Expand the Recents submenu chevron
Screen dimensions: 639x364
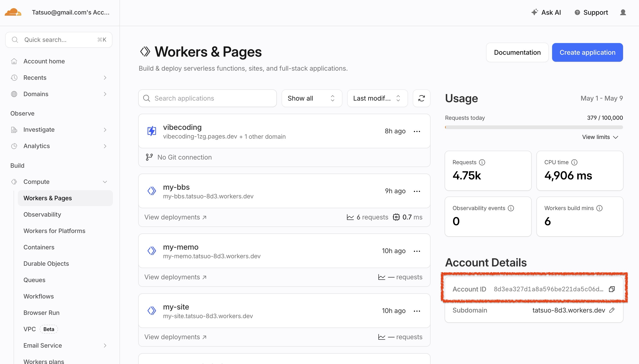click(105, 78)
